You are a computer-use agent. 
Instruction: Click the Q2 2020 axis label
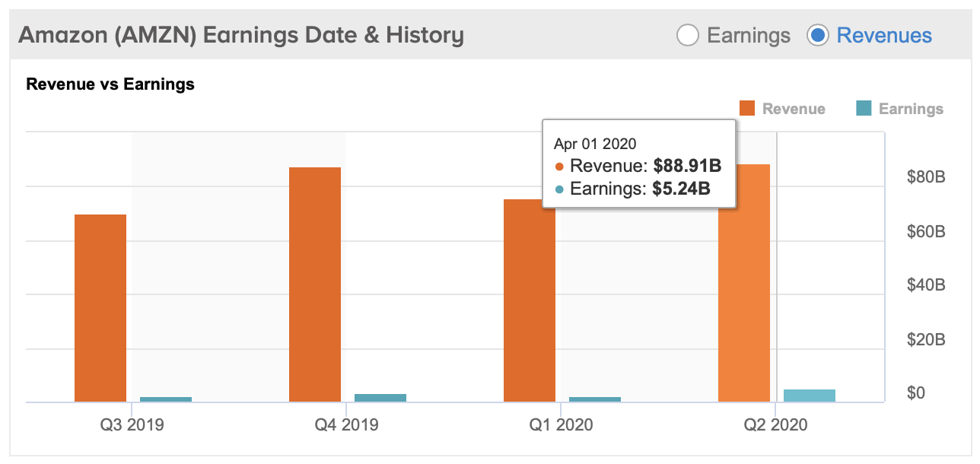(775, 424)
